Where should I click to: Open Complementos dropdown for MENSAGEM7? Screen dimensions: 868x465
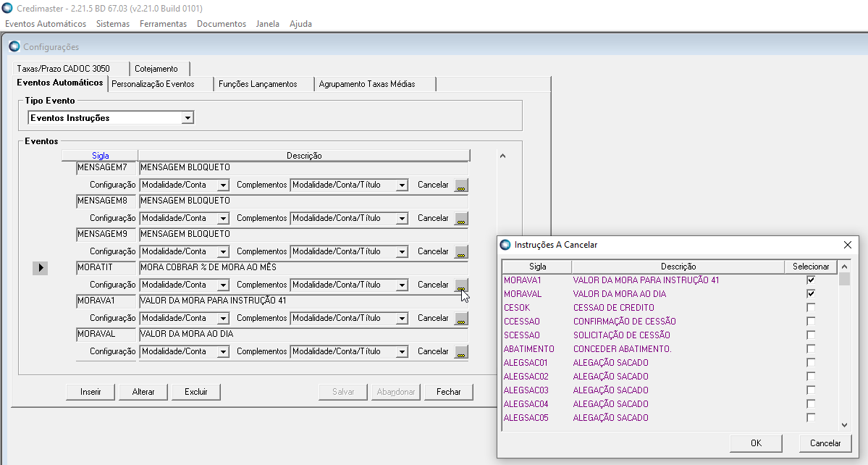[x=402, y=185]
